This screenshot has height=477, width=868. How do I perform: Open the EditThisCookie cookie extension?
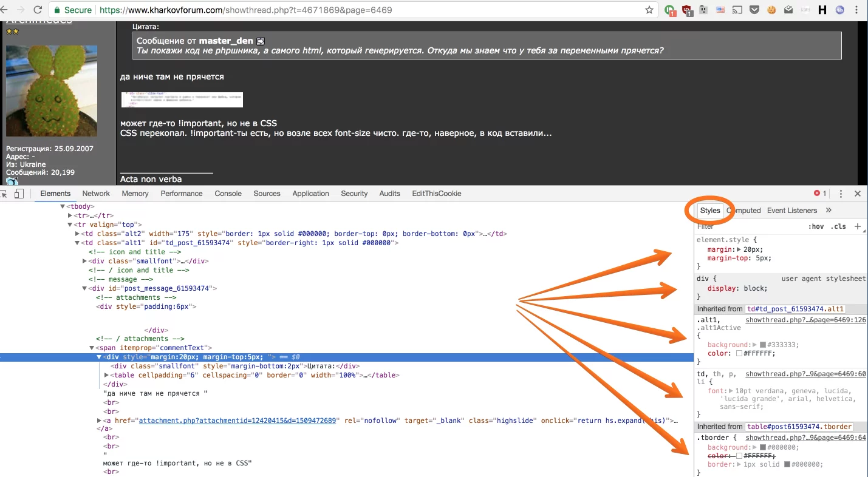coord(771,10)
